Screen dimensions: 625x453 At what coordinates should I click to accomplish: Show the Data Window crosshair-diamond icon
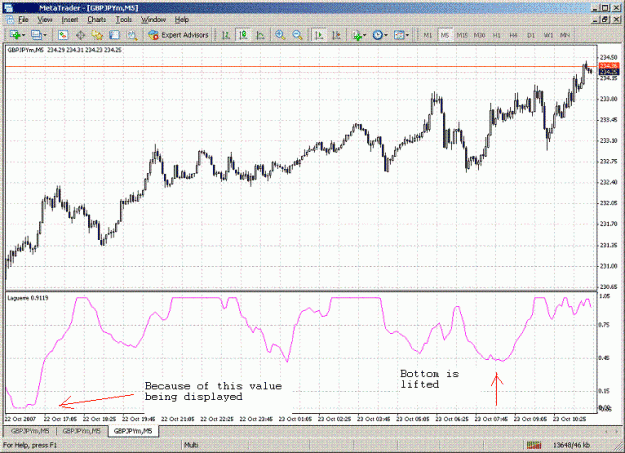(x=80, y=35)
